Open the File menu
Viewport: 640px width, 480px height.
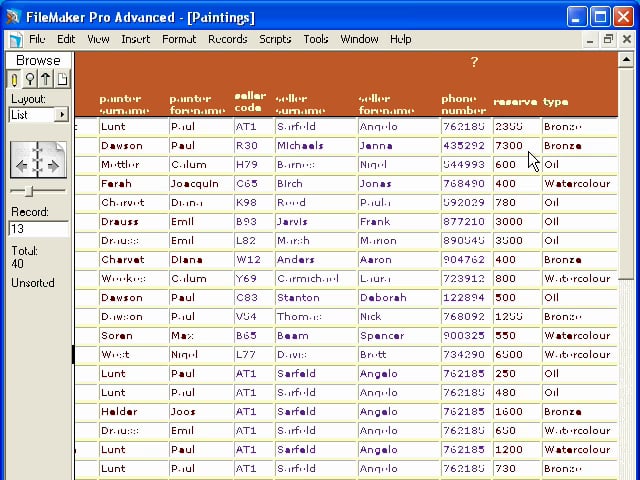coord(37,39)
